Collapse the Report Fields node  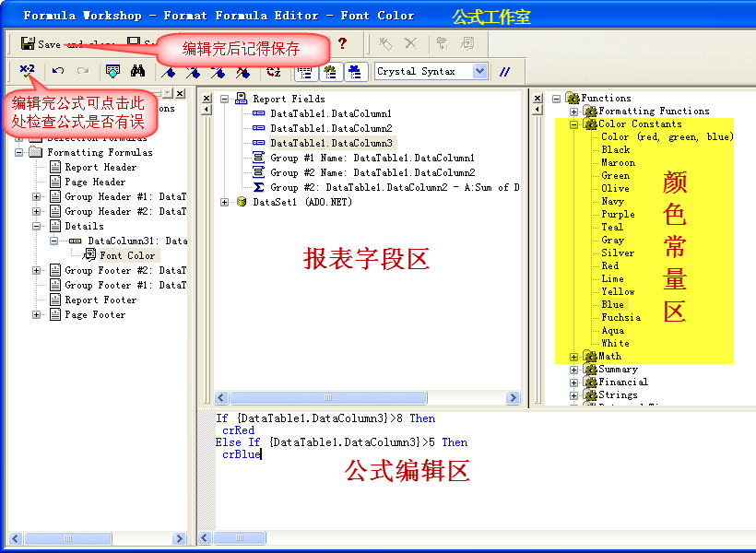pos(224,99)
